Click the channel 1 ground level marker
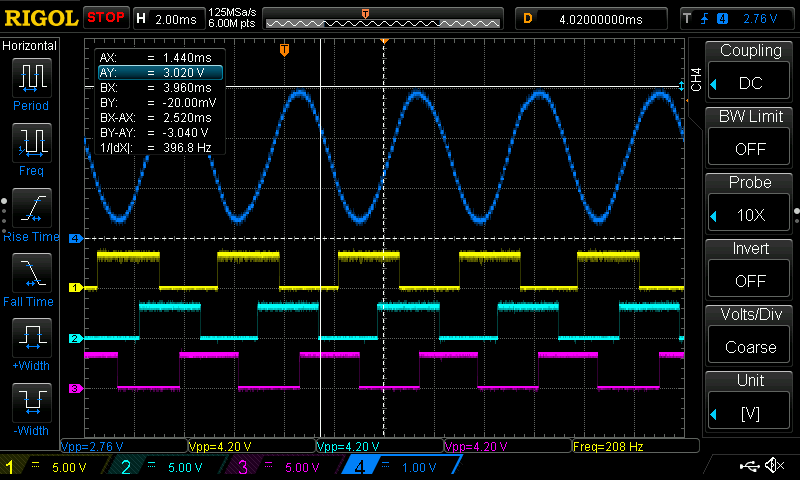The width and height of the screenshot is (800, 480). click(x=76, y=288)
